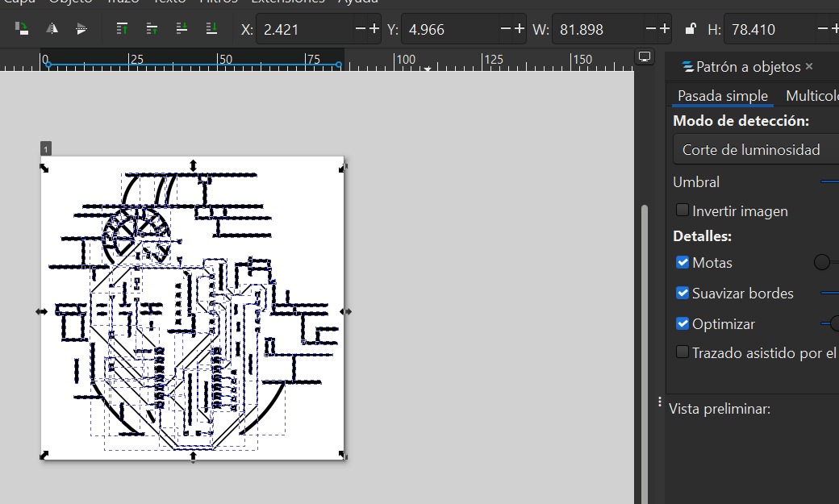This screenshot has height=504, width=839.
Task: Raise selection to top
Action: pos(123,28)
